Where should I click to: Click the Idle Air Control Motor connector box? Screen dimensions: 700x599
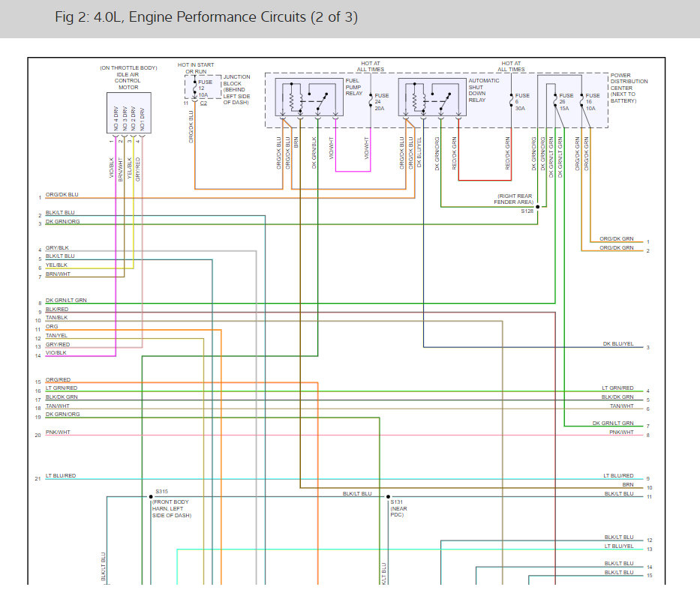[128, 113]
